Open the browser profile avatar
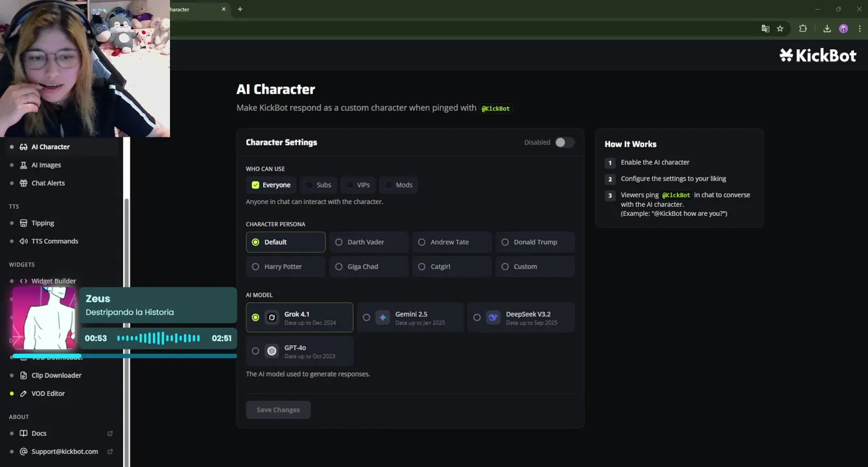868x467 pixels. point(843,29)
